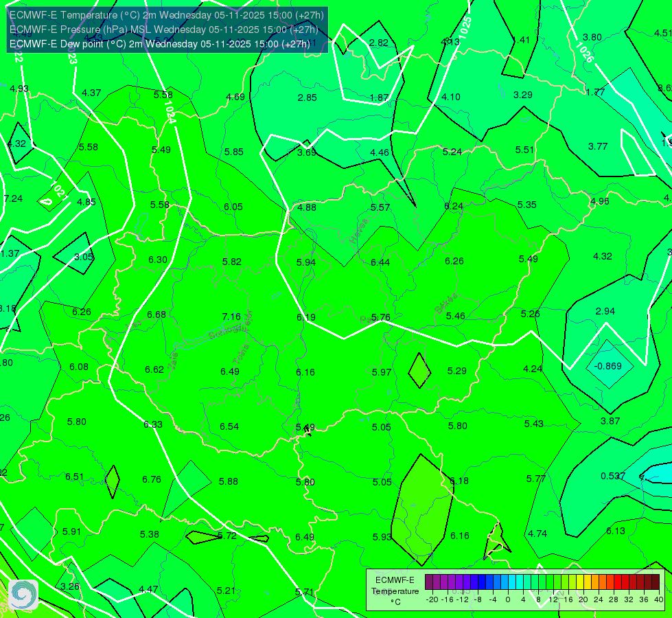Click the yellow 20 °C swatch in legend
This screenshot has width=672, height=618.
tap(580, 582)
